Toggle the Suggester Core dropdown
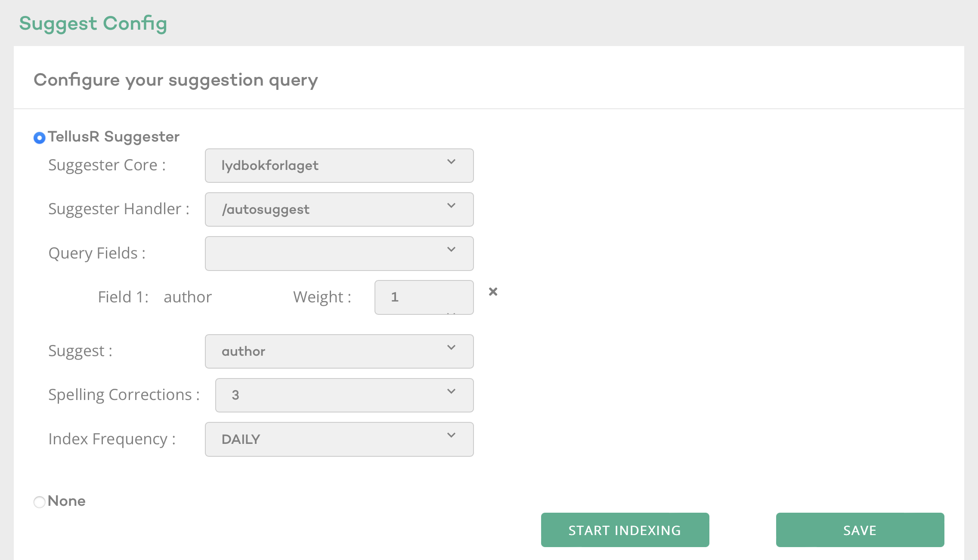Image resolution: width=978 pixels, height=560 pixels. (339, 165)
